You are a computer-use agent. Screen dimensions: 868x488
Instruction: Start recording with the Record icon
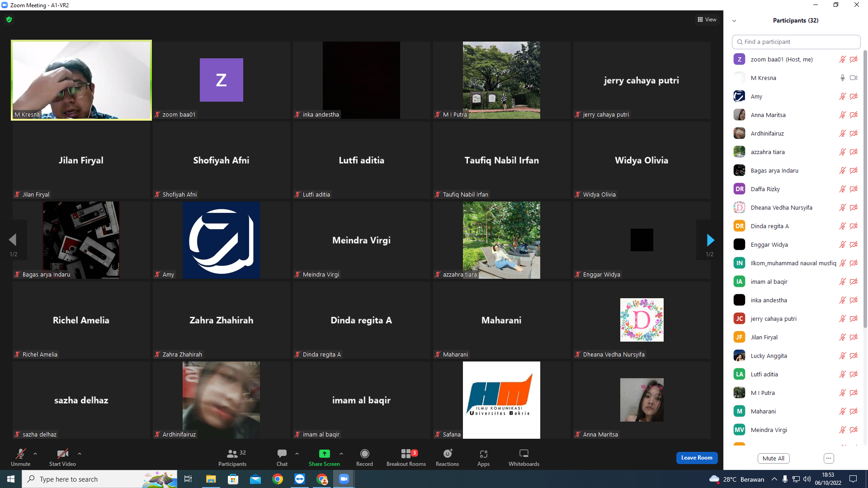click(x=364, y=454)
